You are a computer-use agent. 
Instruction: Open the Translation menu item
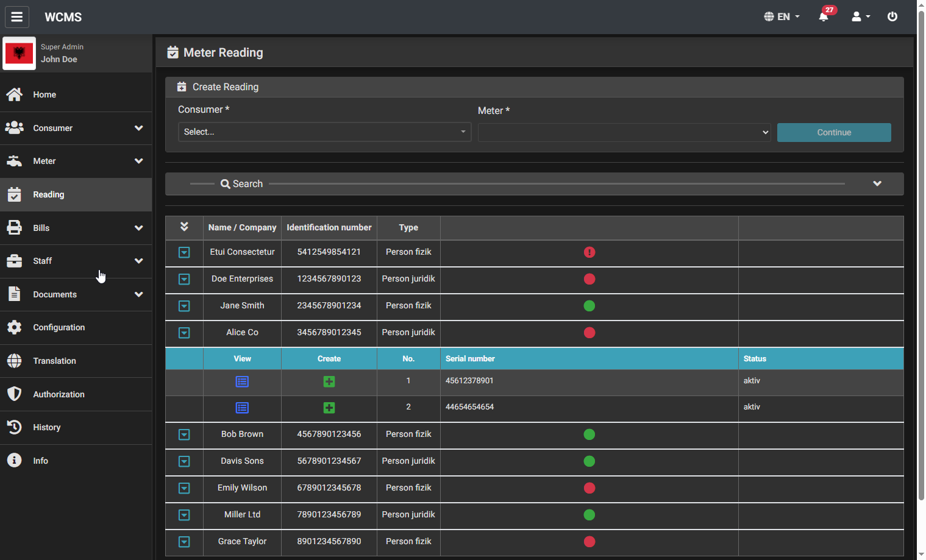(x=76, y=361)
